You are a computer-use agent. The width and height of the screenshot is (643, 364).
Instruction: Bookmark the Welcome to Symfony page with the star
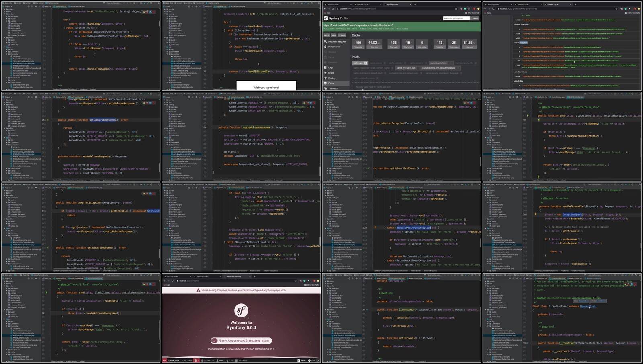click(x=295, y=281)
